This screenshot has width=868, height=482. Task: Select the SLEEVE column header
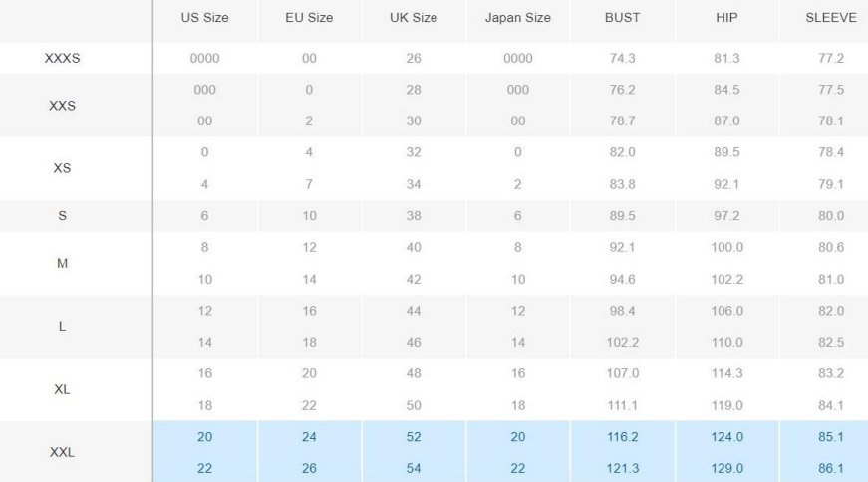point(831,18)
